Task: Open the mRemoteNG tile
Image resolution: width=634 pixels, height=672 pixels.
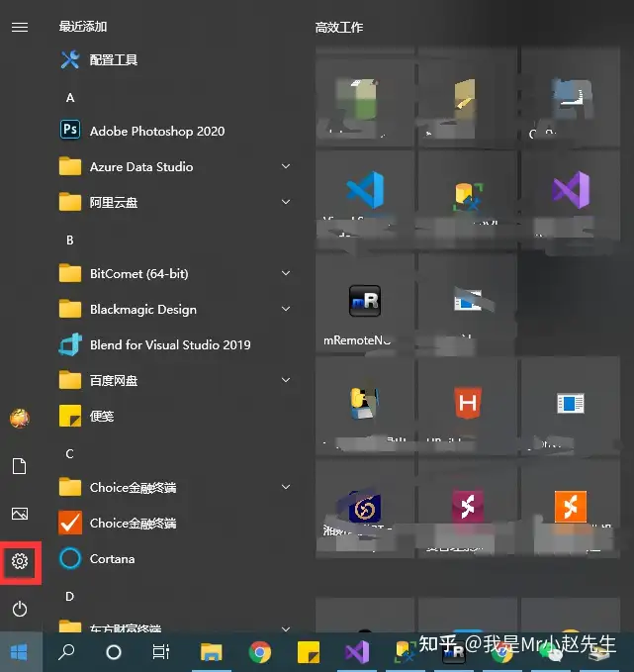Action: click(365, 302)
